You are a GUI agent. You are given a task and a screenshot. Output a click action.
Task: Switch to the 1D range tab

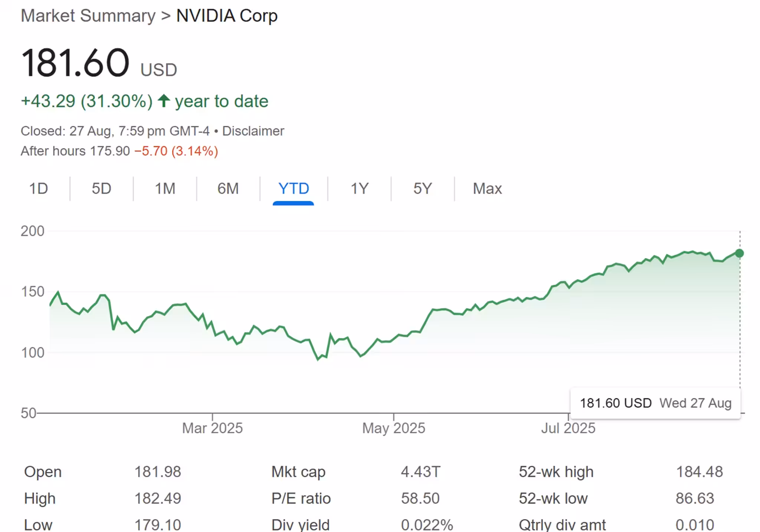pos(39,188)
